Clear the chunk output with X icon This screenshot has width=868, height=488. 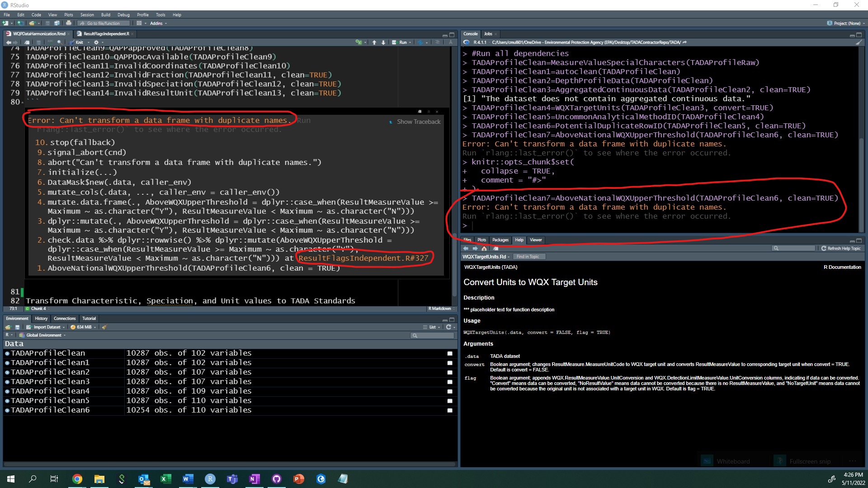437,112
